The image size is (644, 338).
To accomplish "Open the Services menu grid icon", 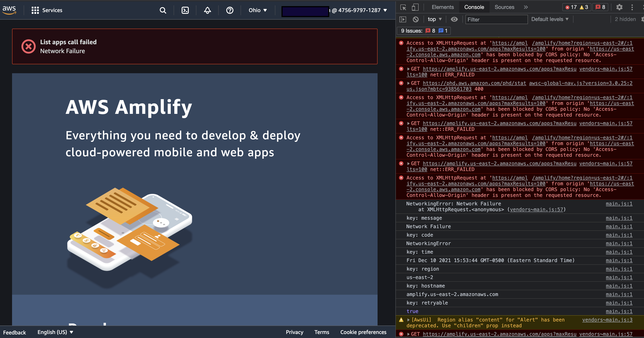I will point(35,10).
